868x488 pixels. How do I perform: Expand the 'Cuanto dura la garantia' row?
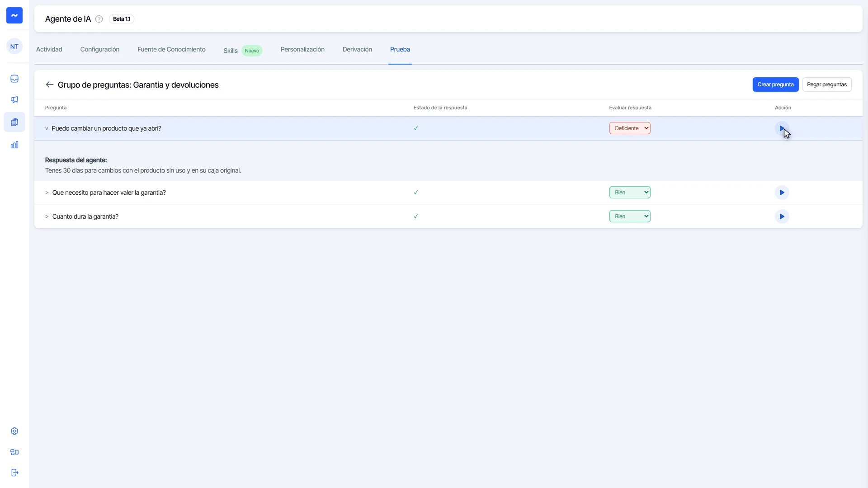[47, 217]
